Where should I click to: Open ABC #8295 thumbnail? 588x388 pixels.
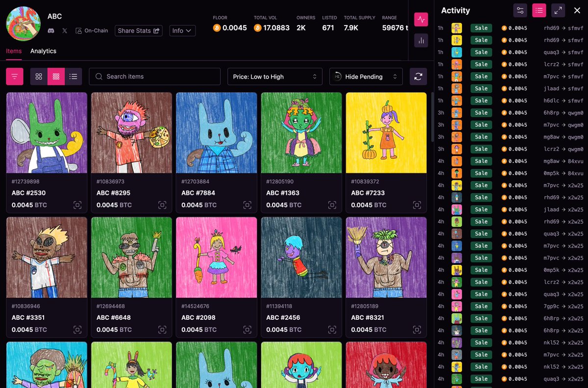pos(131,132)
